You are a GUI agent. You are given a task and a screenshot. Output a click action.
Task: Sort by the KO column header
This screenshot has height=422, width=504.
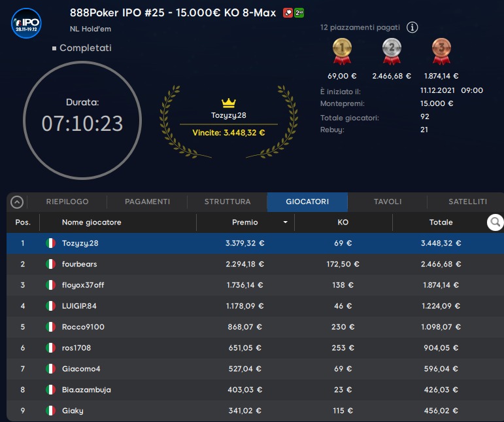tap(343, 222)
